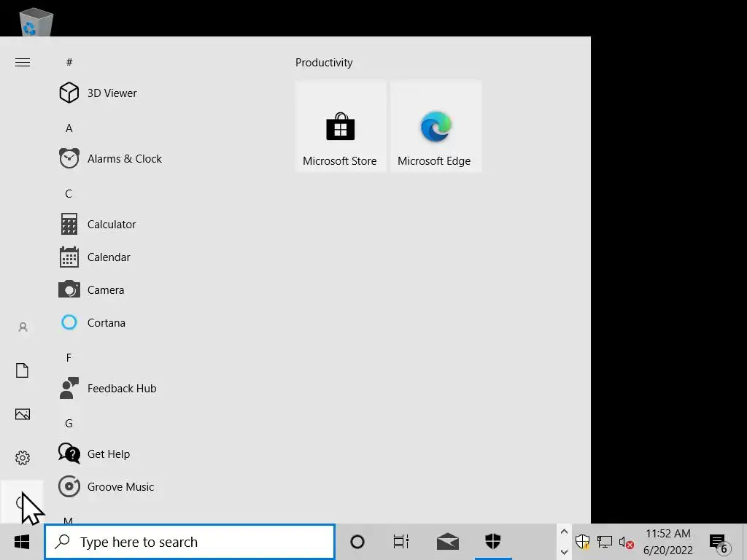
Task: Launch Alarms & Clock app
Action: 111,158
